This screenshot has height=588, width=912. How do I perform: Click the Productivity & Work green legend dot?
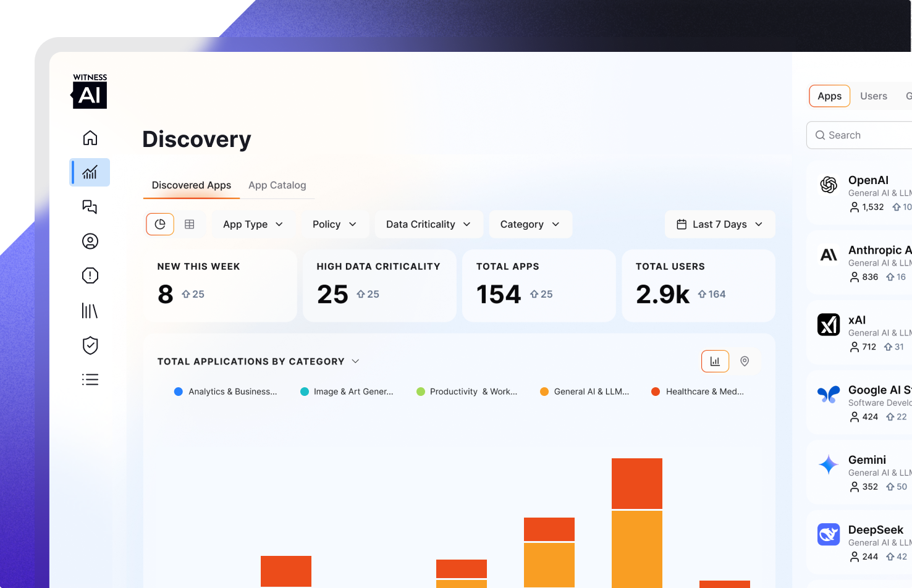[x=421, y=392]
